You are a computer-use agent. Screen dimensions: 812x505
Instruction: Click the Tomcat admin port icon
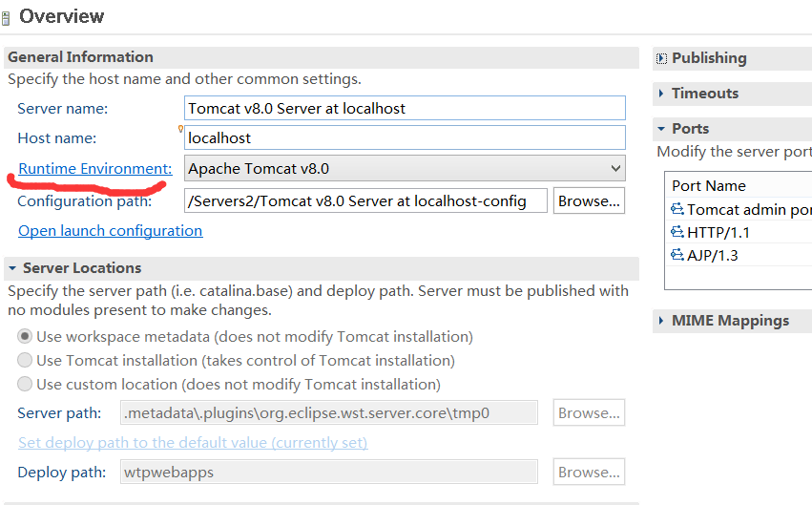(677, 209)
